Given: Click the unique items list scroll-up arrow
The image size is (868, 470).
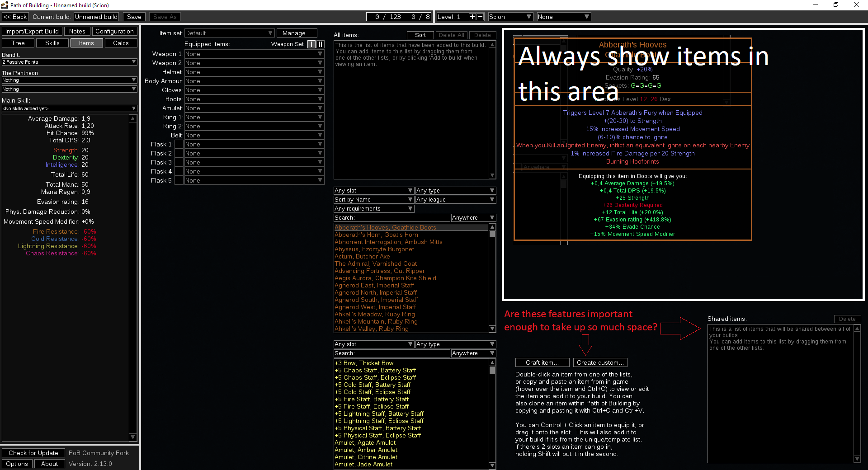Looking at the screenshot, I should 492,227.
